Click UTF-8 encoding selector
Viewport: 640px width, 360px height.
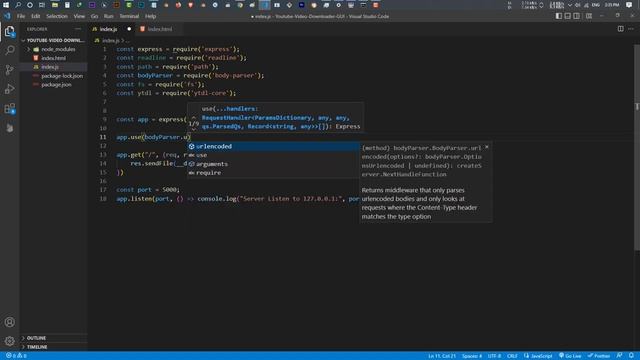tap(494, 356)
